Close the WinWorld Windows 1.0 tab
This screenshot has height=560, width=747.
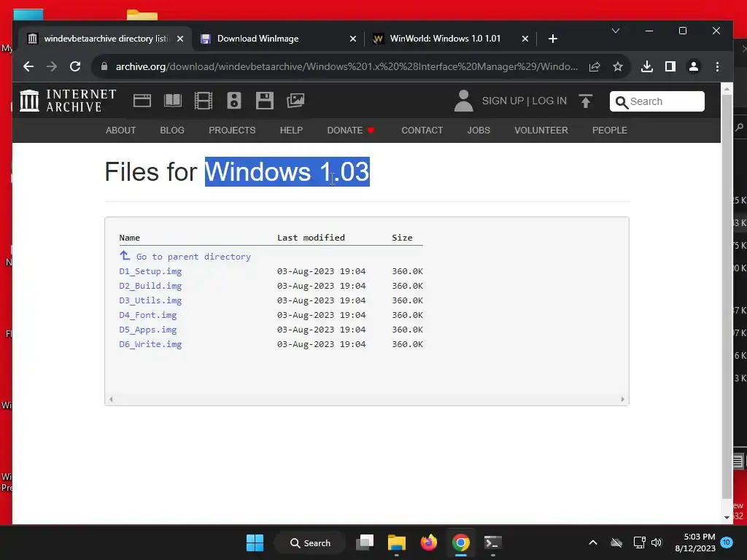pos(525,39)
